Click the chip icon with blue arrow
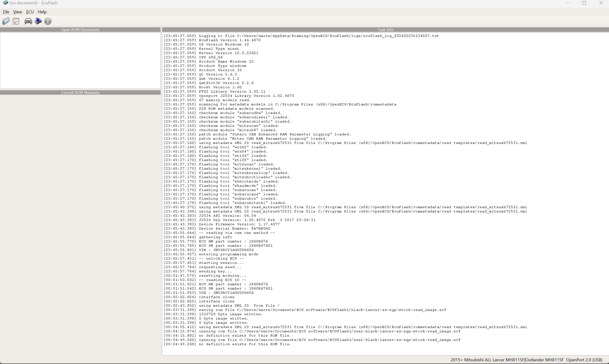 (x=38, y=21)
